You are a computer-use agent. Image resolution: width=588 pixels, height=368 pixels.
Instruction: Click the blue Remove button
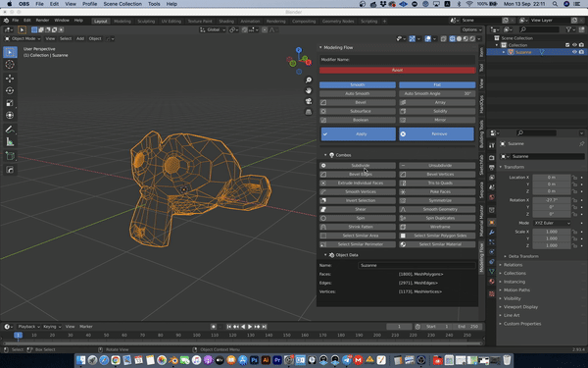(436, 134)
